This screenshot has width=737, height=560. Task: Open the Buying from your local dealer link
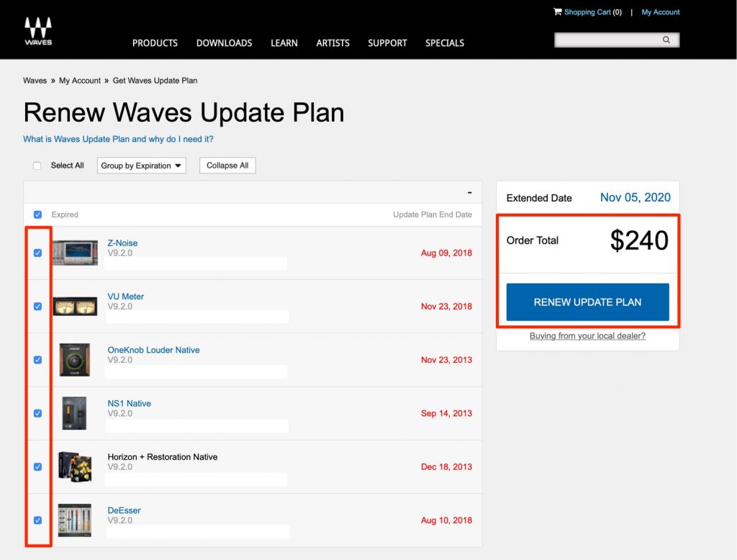587,335
